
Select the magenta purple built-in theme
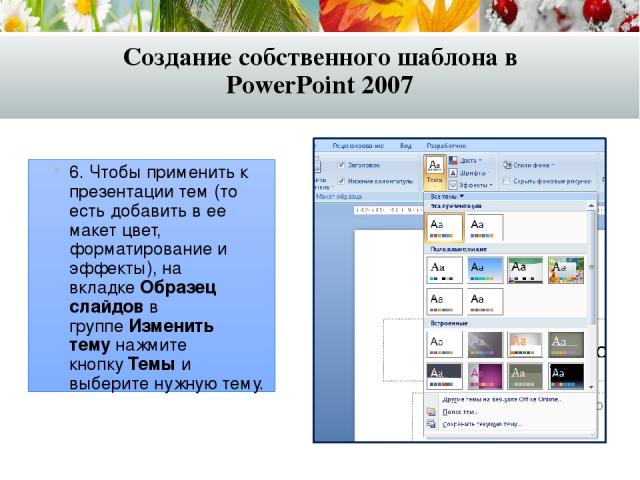(x=484, y=376)
